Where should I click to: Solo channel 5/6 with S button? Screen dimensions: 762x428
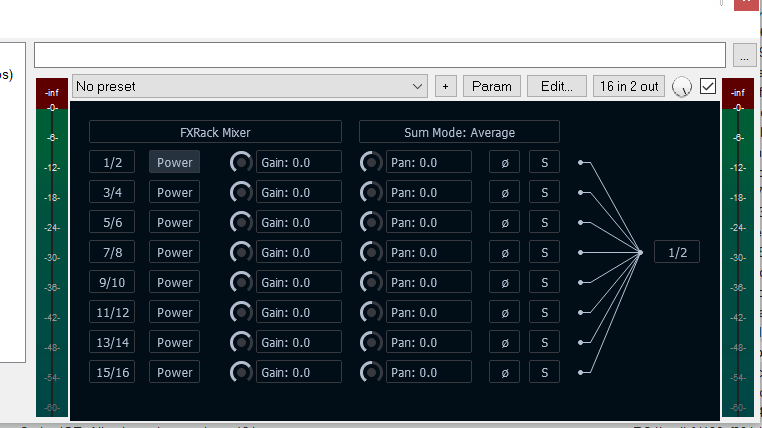pos(544,223)
